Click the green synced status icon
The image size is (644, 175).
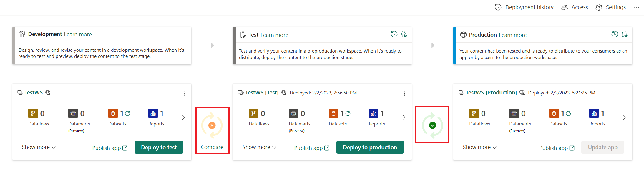[x=432, y=125]
